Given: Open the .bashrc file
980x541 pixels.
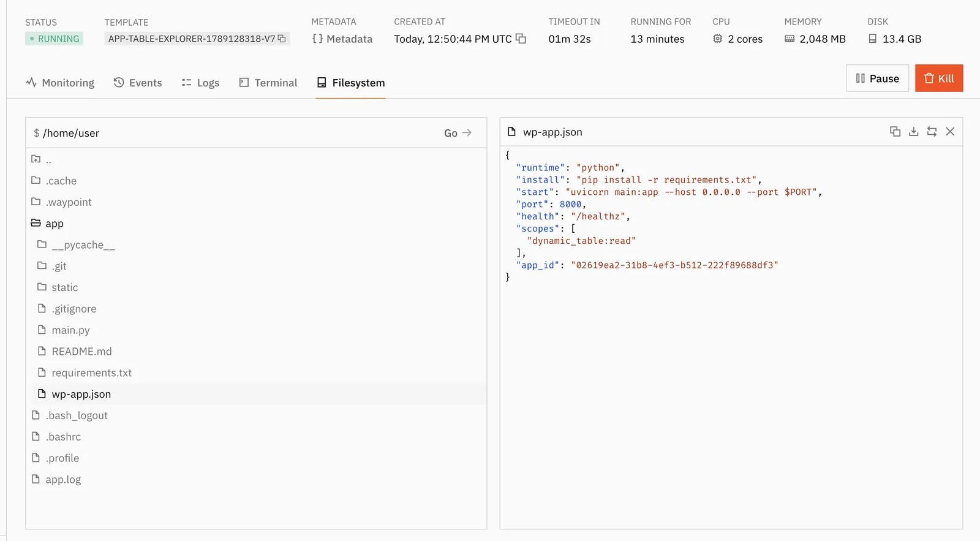Looking at the screenshot, I should click(256, 437).
